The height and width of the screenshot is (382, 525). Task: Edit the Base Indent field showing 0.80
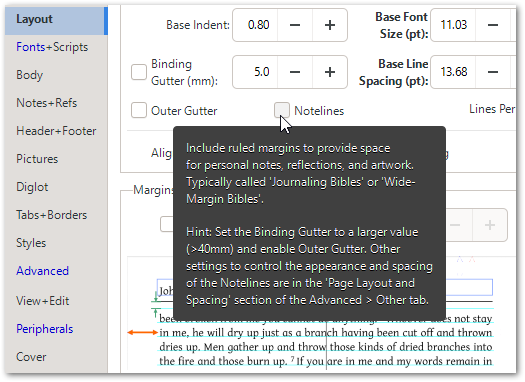click(255, 25)
